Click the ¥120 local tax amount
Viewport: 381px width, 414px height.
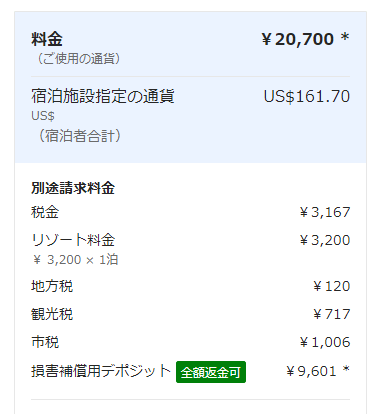332,286
